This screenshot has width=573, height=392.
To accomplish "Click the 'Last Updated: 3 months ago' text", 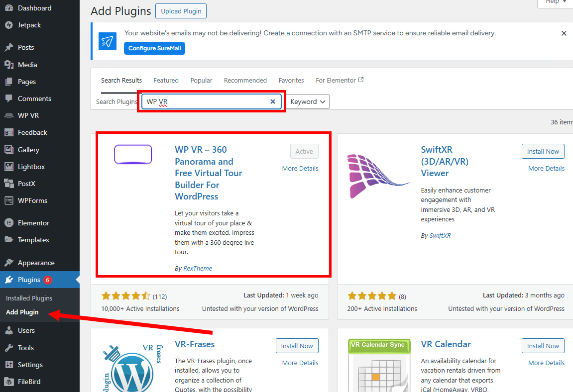I will 523,295.
